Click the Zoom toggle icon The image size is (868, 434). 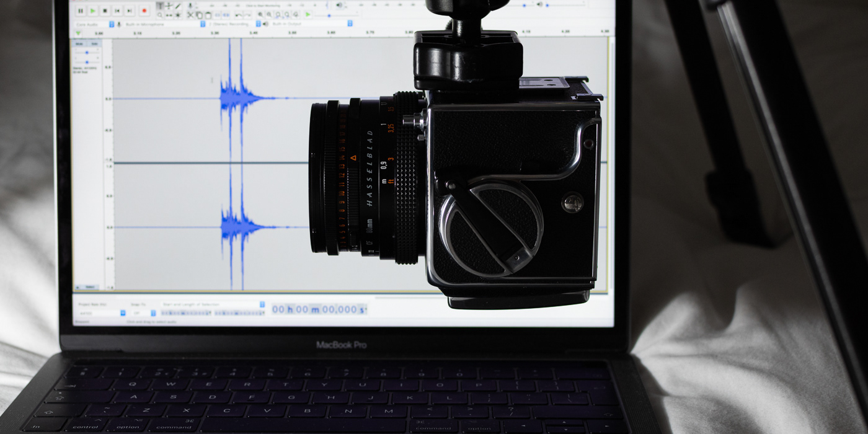pyautogui.click(x=296, y=14)
